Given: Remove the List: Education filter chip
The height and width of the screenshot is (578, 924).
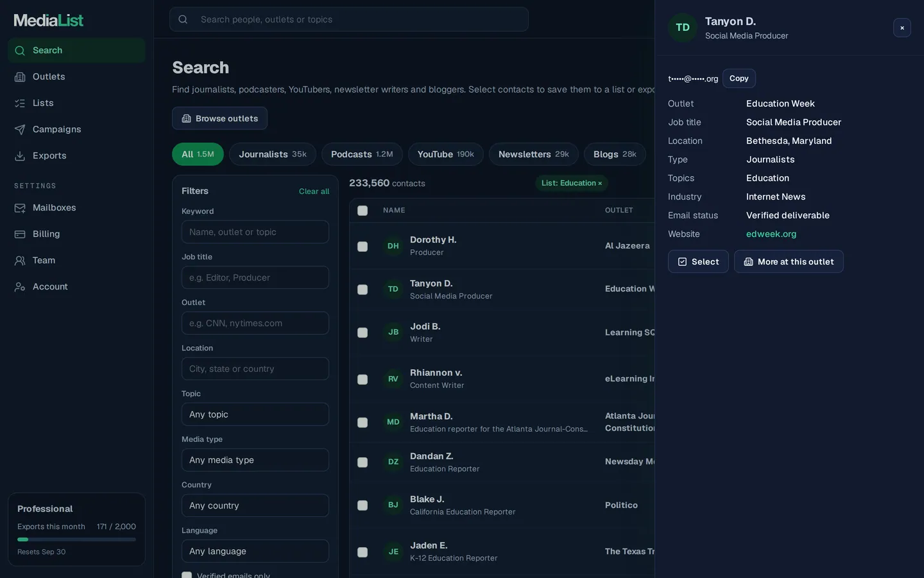Looking at the screenshot, I should click(600, 184).
